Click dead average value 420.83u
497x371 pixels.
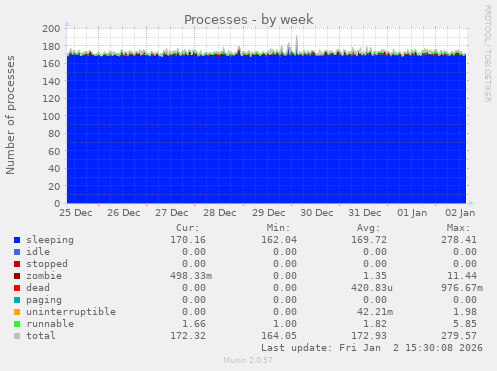coord(372,288)
